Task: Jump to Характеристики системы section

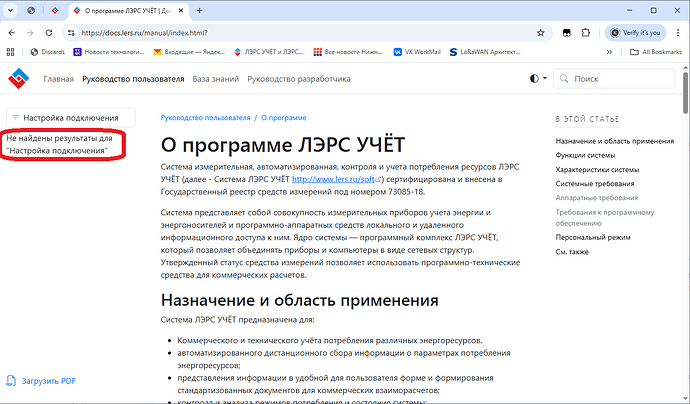Action: pyautogui.click(x=597, y=169)
